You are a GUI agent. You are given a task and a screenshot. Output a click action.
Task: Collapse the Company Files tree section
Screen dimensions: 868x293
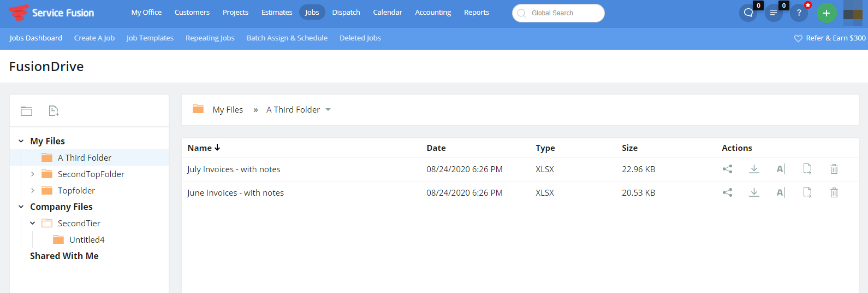click(x=21, y=207)
